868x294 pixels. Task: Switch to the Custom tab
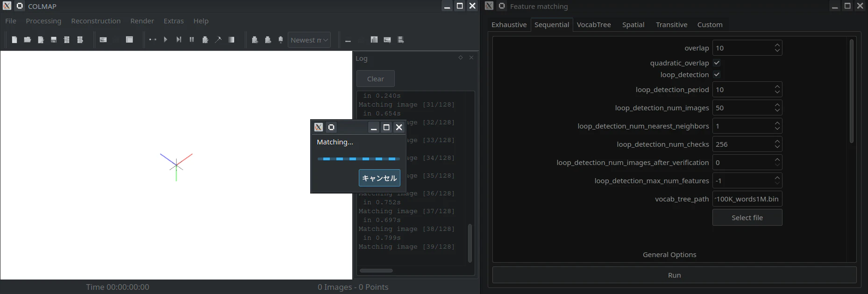click(710, 25)
